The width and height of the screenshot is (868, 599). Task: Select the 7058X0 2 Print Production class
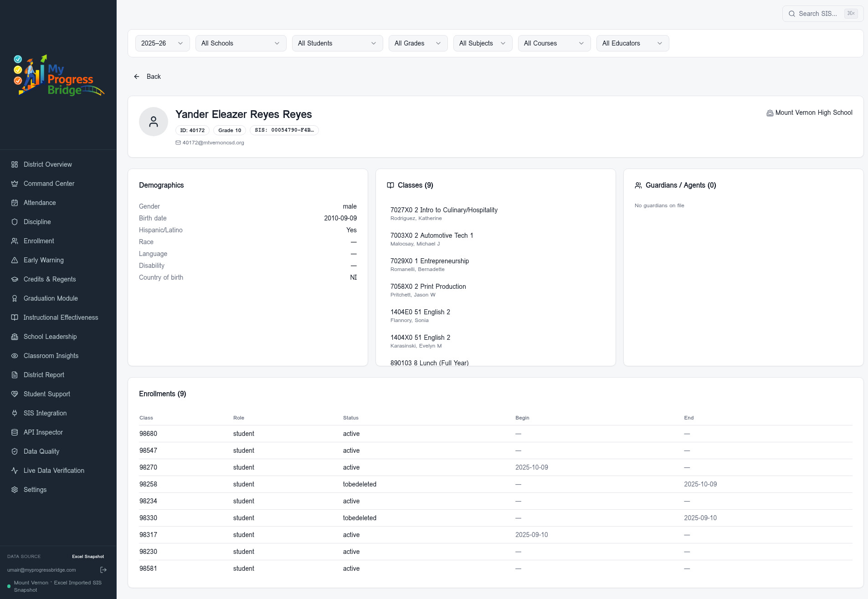pyautogui.click(x=496, y=290)
